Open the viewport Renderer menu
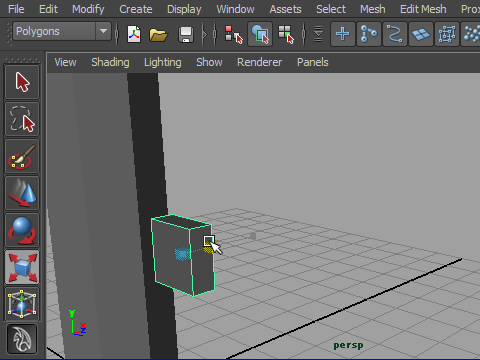Screen dimensions: 480x360 pos(259,62)
